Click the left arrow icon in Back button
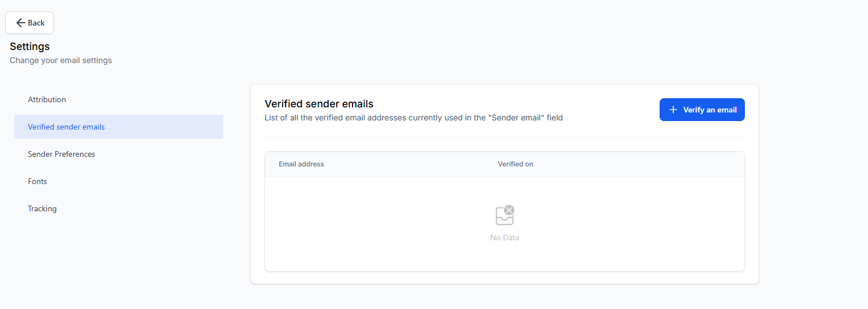868x309 pixels. click(x=21, y=23)
